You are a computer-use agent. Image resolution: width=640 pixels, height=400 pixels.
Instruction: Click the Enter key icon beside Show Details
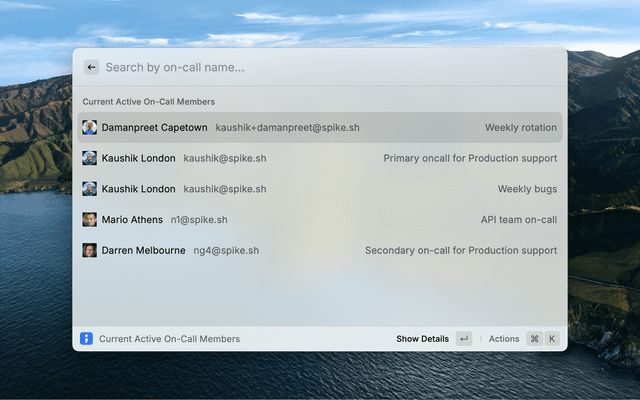pyautogui.click(x=463, y=339)
